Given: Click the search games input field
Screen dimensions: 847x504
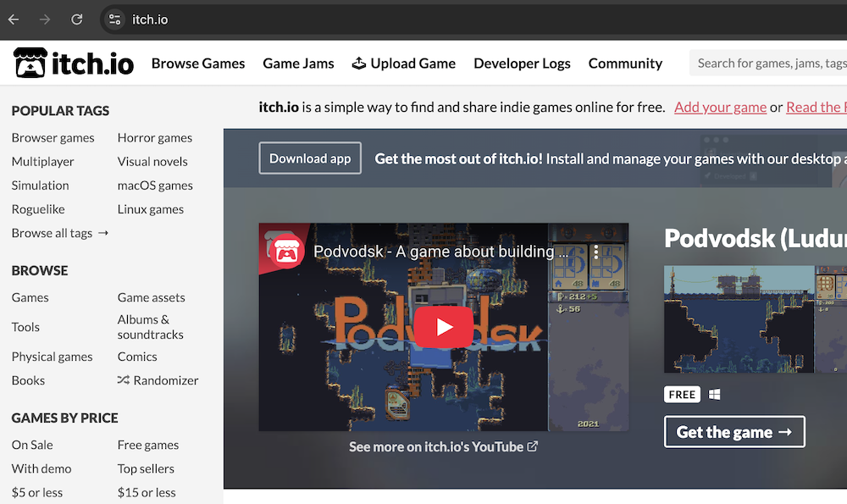Looking at the screenshot, I should pyautogui.click(x=771, y=64).
